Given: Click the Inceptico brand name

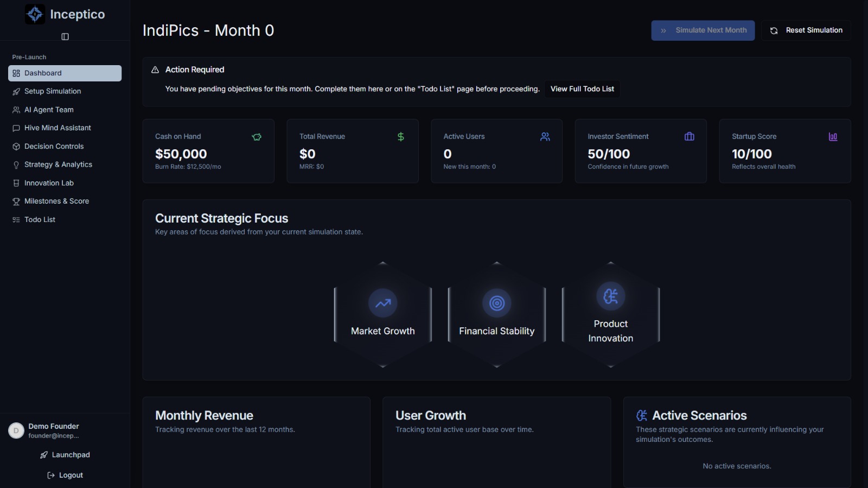Looking at the screenshot, I should 78,15.
